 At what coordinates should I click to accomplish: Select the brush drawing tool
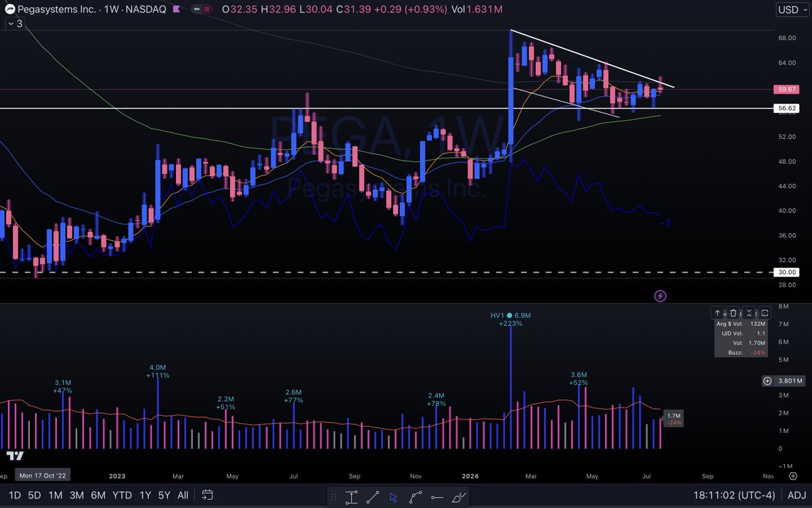[459, 498]
